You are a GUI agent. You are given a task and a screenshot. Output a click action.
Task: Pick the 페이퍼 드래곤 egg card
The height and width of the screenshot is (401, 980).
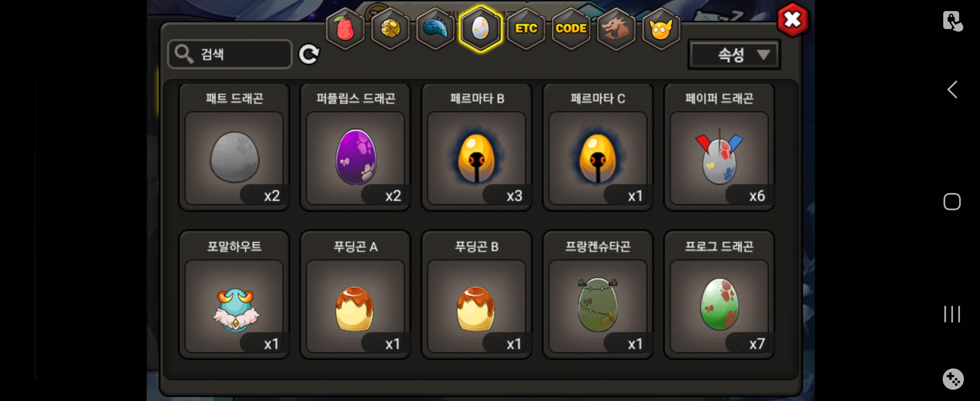point(719,147)
